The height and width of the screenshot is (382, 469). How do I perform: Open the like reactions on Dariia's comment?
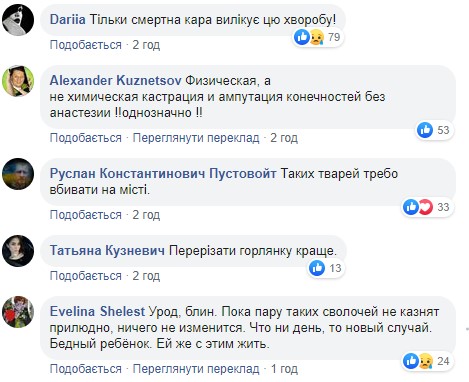(302, 37)
